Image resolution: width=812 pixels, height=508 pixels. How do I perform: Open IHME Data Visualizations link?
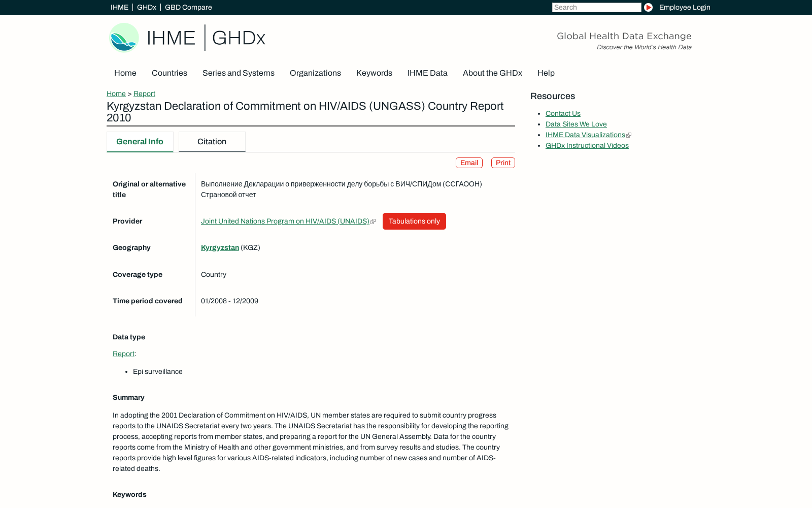[x=585, y=135]
